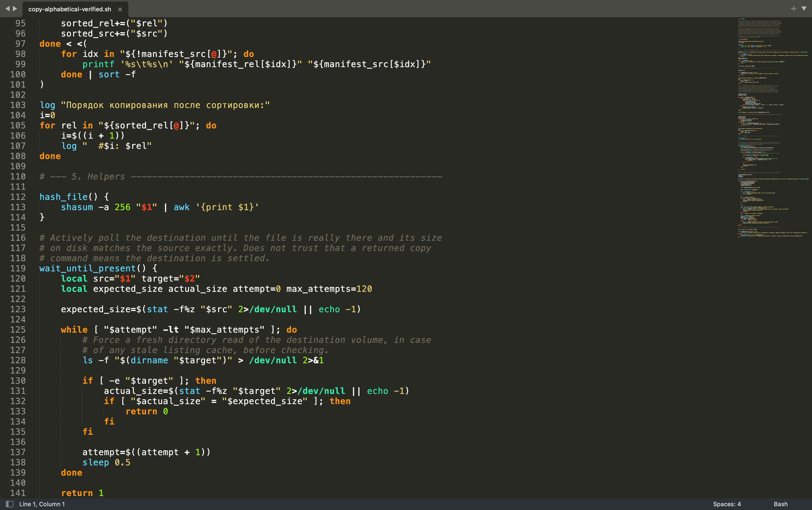Click the 'ls -f' command on line 128
The image size is (812, 510).
click(96, 361)
